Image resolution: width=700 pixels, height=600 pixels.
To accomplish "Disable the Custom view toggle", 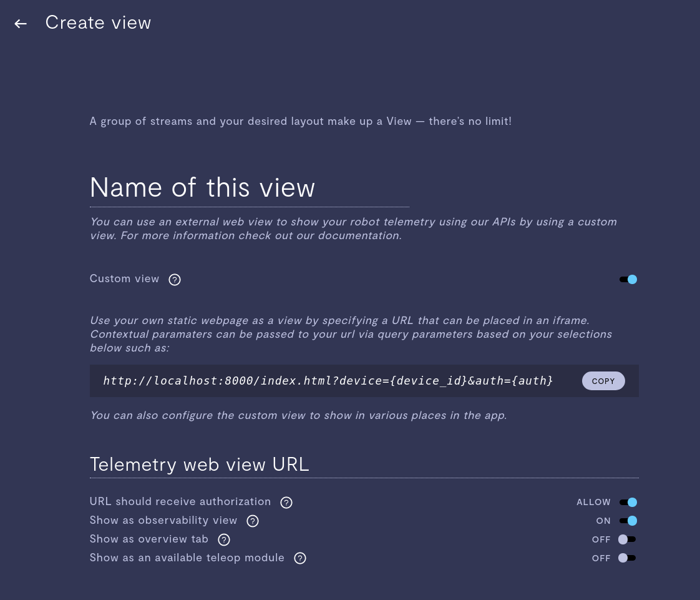I will (628, 279).
